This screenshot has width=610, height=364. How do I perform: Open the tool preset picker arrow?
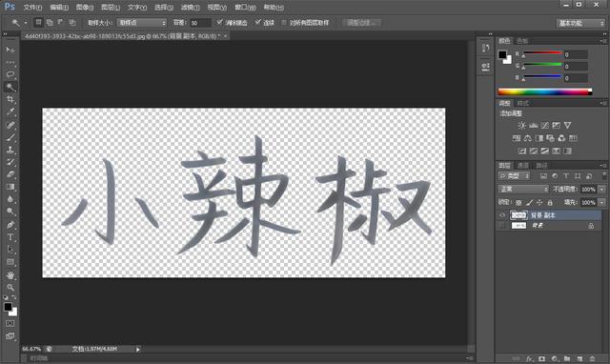click(x=26, y=23)
